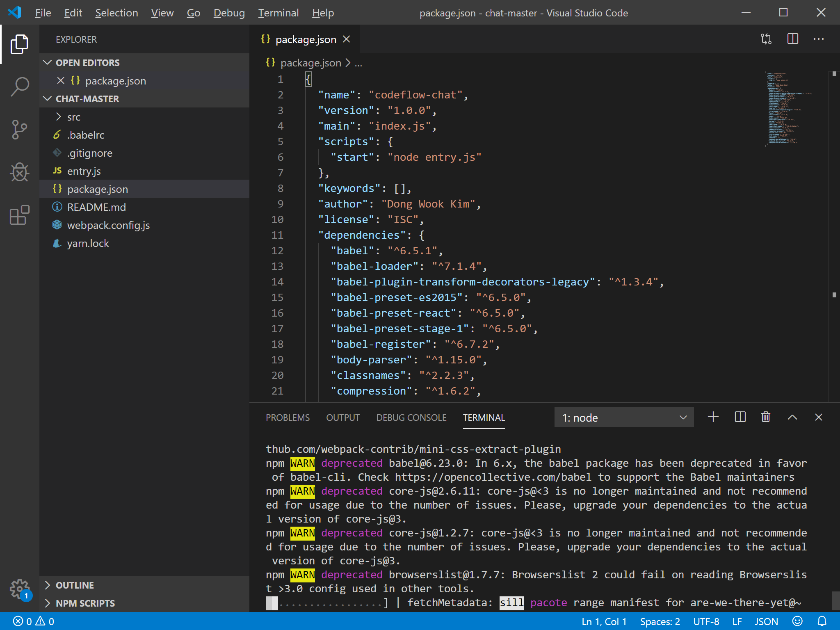Open the Explorer view in activity bar
The image size is (840, 630).
click(19, 44)
